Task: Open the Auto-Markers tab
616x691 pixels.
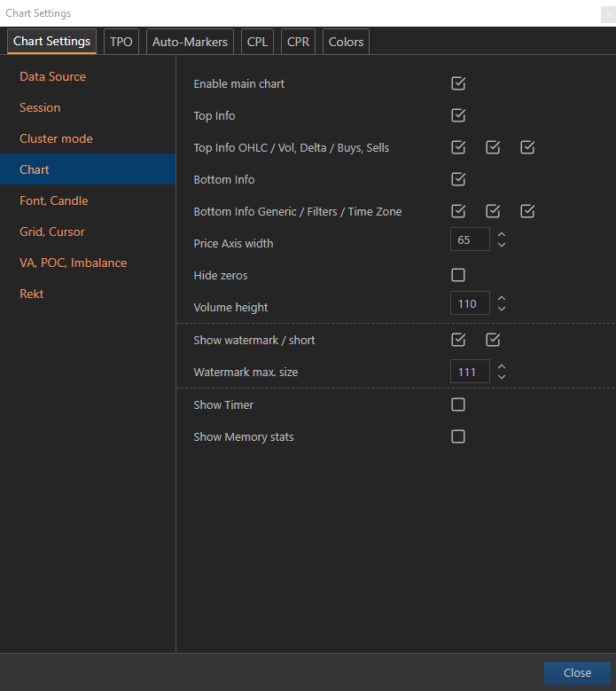Action: tap(190, 42)
